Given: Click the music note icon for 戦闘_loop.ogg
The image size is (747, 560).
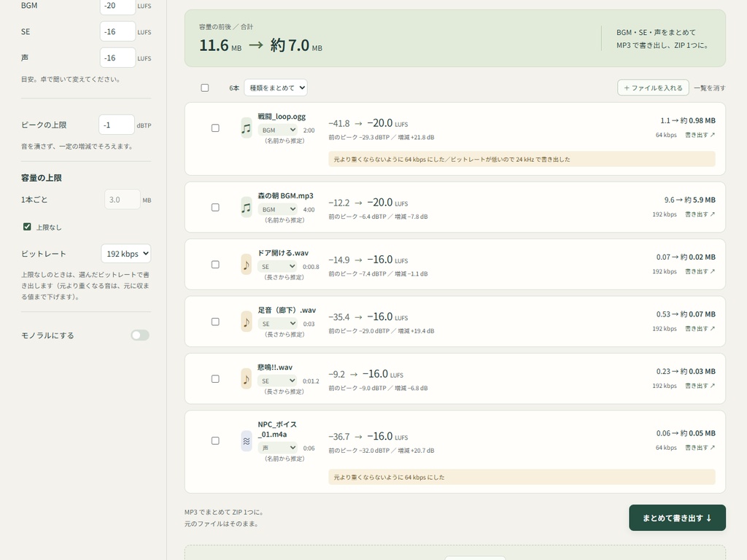Looking at the screenshot, I should point(247,128).
